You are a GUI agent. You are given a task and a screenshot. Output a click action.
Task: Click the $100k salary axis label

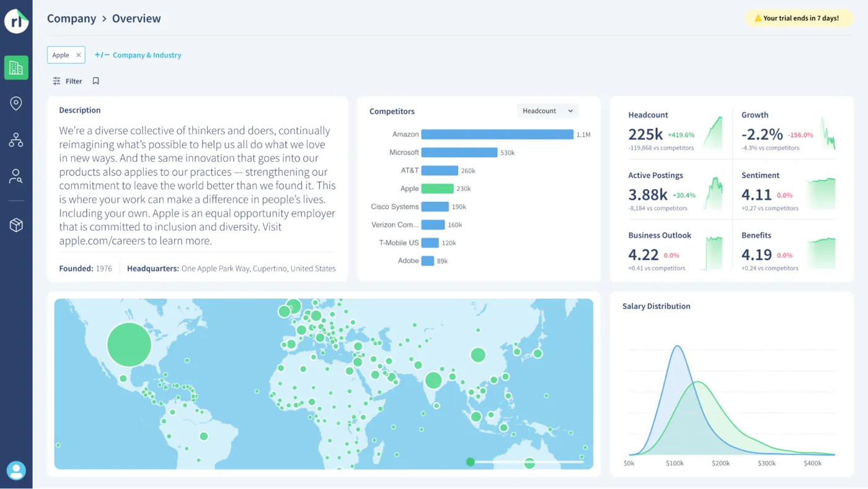[675, 464]
